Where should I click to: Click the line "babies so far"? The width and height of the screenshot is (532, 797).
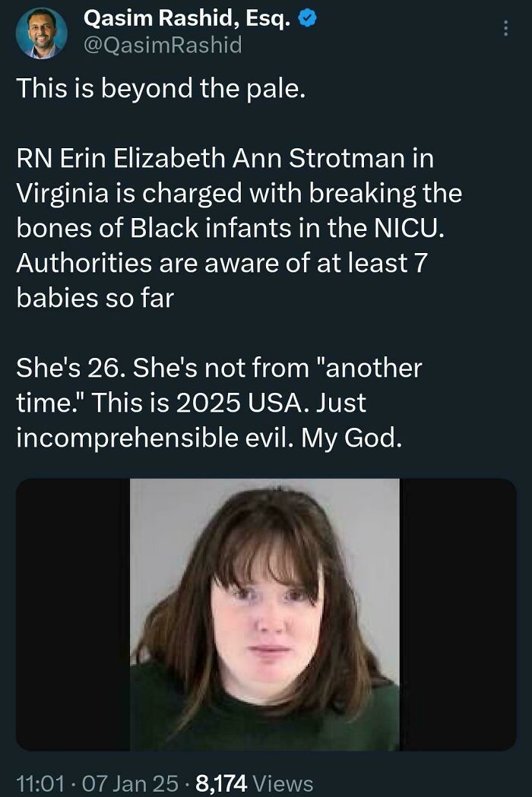tap(95, 298)
